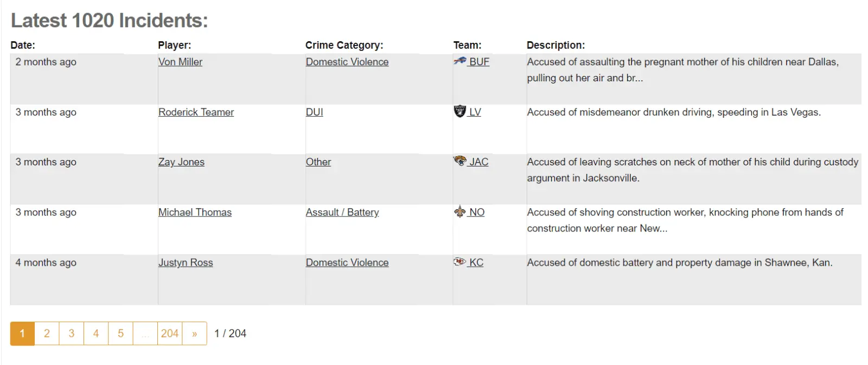Jump to page 3 of results
This screenshot has width=868, height=365.
coord(72,334)
